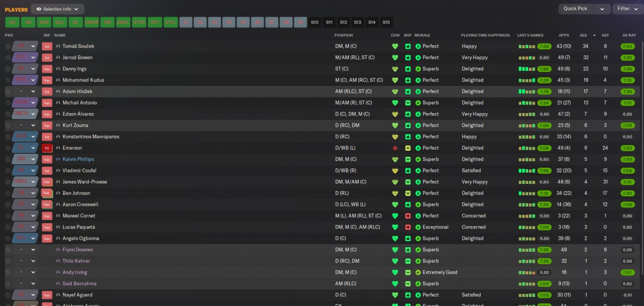The image size is (644, 306).
Task: Select the S10 substitute slot
Action: (314, 22)
